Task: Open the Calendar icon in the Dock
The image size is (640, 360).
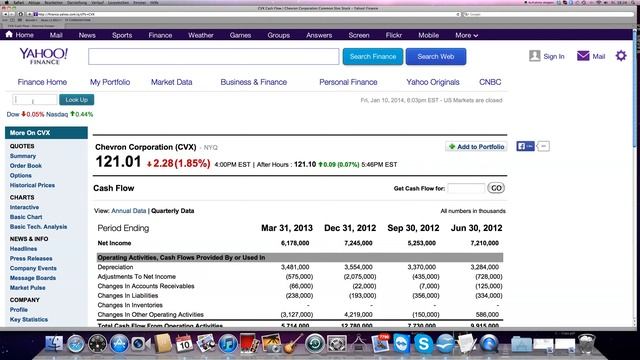Action: 184,343
